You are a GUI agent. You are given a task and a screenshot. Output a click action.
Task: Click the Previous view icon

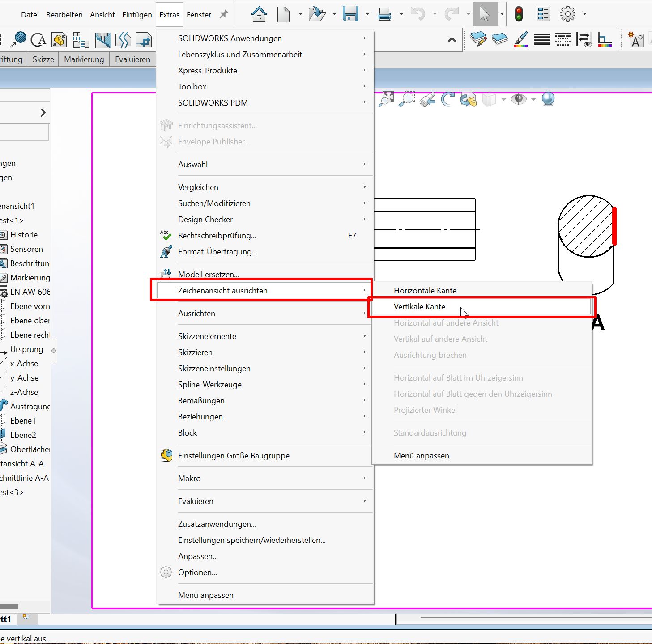click(427, 99)
